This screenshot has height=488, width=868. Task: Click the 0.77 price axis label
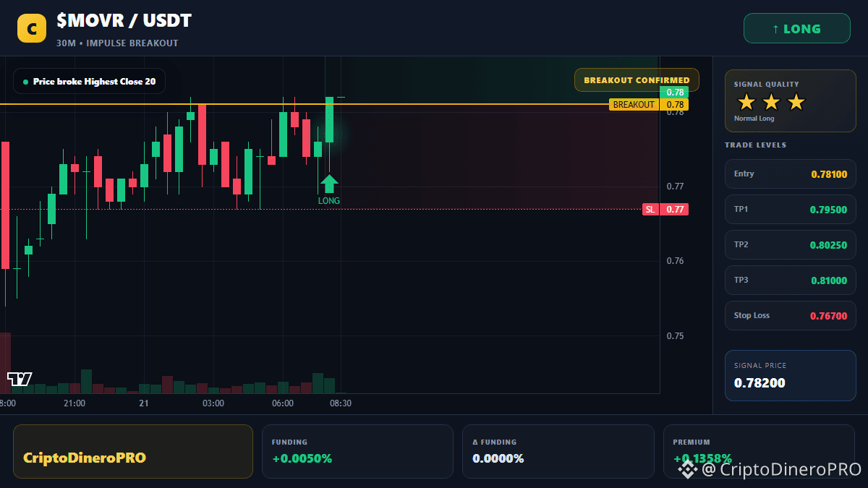pyautogui.click(x=675, y=187)
